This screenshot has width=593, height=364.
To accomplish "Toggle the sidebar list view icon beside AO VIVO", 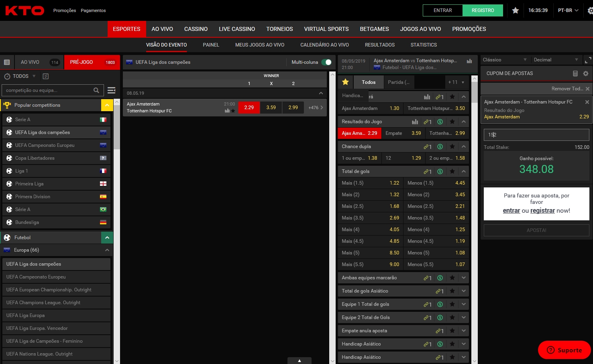I will [7, 62].
